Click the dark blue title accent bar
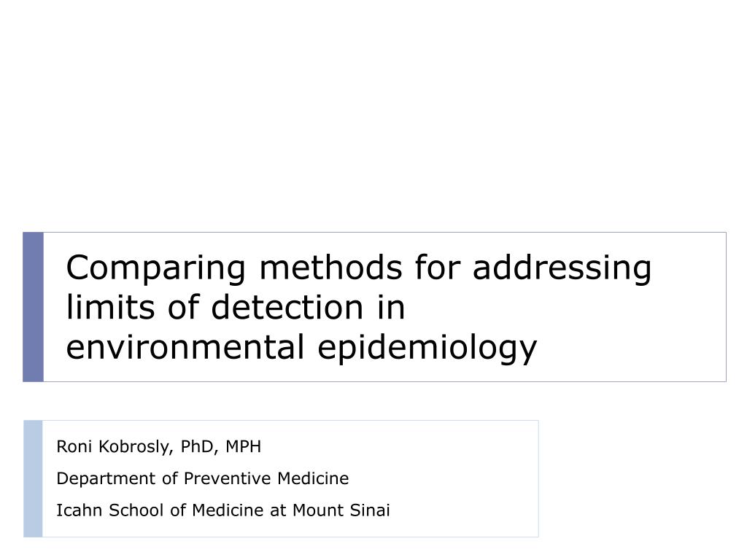The height and width of the screenshot is (560, 747). [34, 307]
